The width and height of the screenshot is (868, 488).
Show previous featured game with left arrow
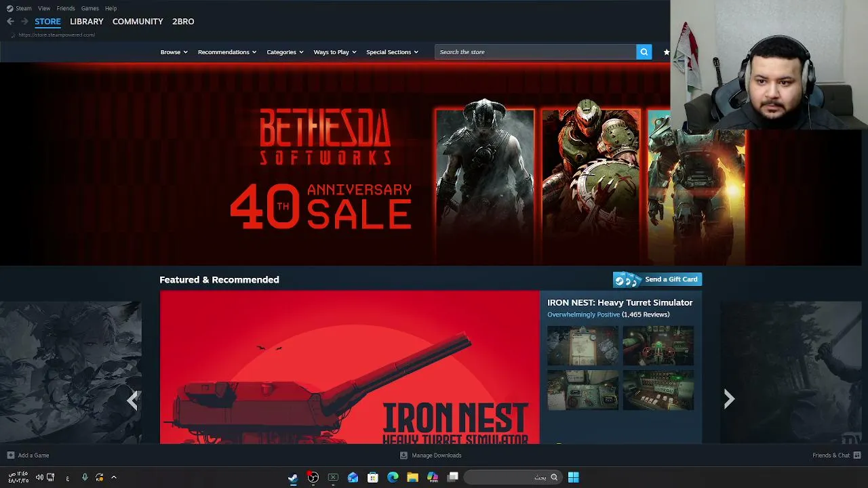(133, 400)
